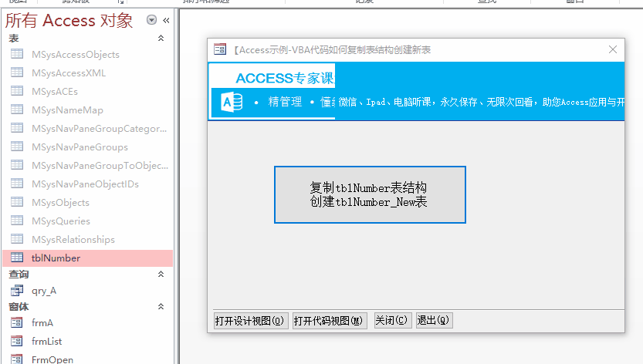Click the copy tblNumber structure button

click(370, 194)
